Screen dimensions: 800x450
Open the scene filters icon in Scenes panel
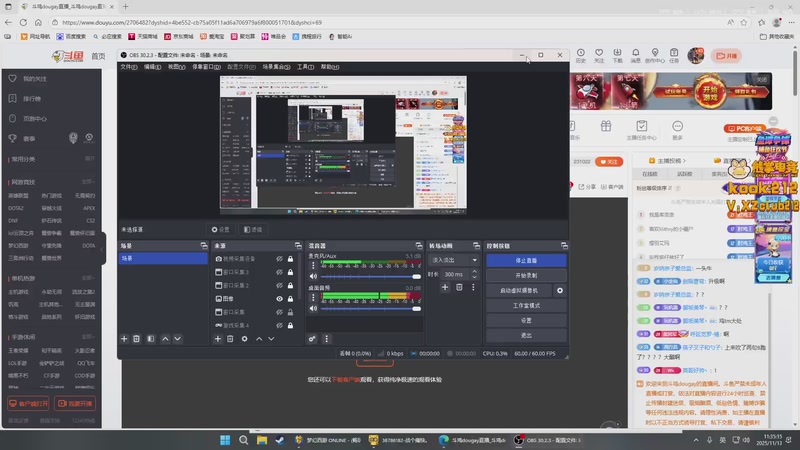tap(151, 339)
